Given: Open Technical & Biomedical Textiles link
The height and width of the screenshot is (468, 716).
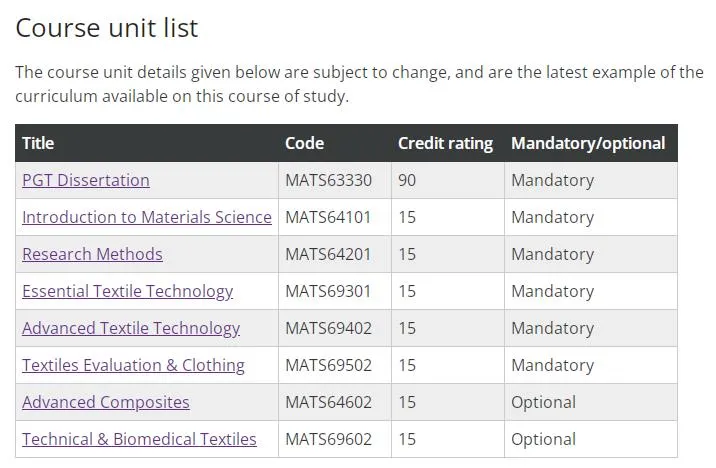Looking at the screenshot, I should click(x=139, y=439).
